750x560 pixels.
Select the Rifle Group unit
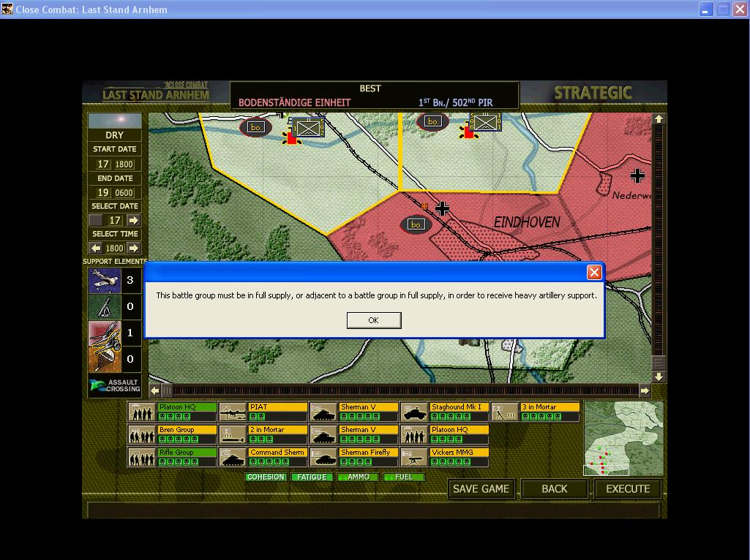[x=172, y=457]
